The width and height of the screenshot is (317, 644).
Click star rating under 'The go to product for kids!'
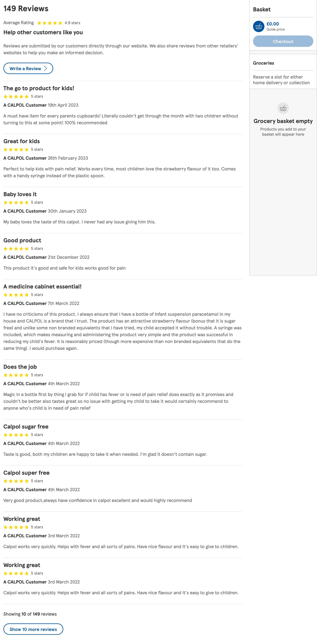click(16, 96)
